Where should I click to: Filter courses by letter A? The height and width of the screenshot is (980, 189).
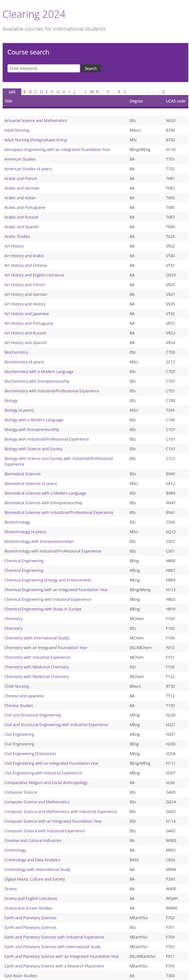pyautogui.click(x=25, y=92)
